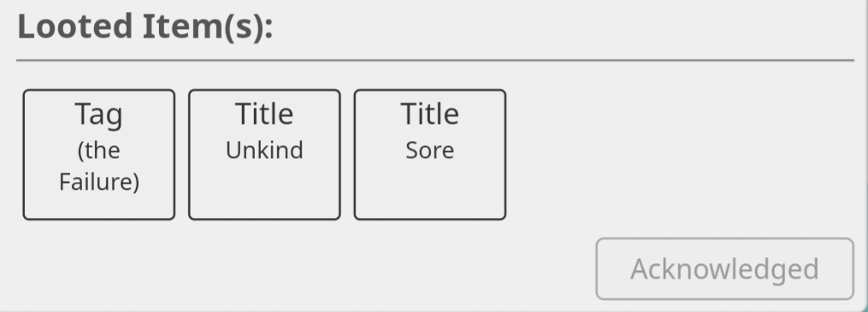Viewport: 868px width, 312px height.
Task: Click the word "Unkind"
Action: tap(264, 150)
